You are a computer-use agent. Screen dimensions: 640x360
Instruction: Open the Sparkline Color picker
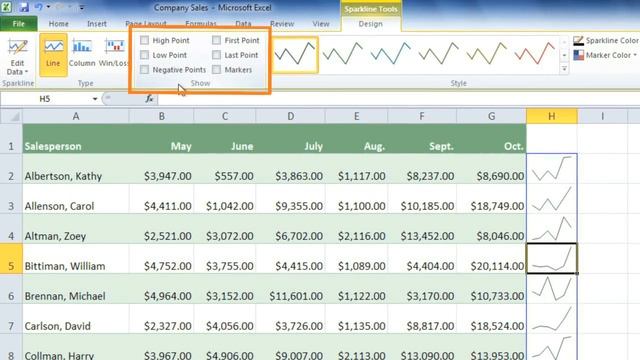pyautogui.click(x=606, y=40)
